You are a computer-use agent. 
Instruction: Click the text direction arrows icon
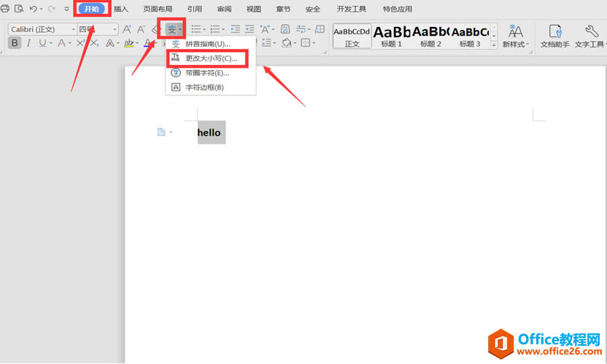301,29
